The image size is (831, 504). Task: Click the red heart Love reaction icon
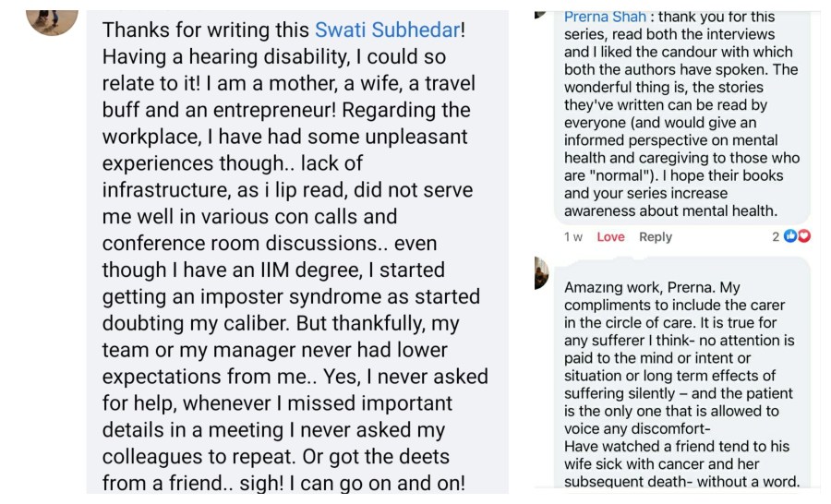803,237
